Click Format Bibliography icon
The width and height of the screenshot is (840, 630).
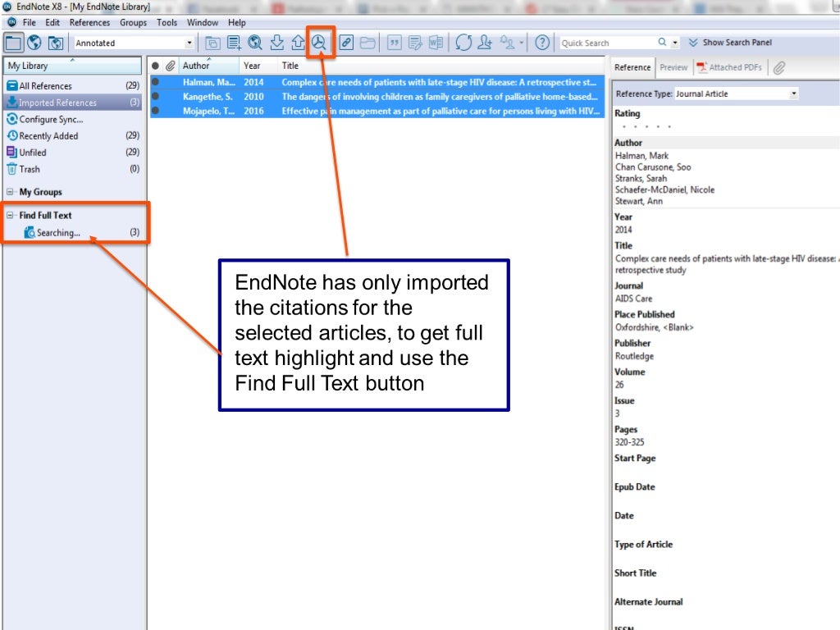tap(415, 43)
